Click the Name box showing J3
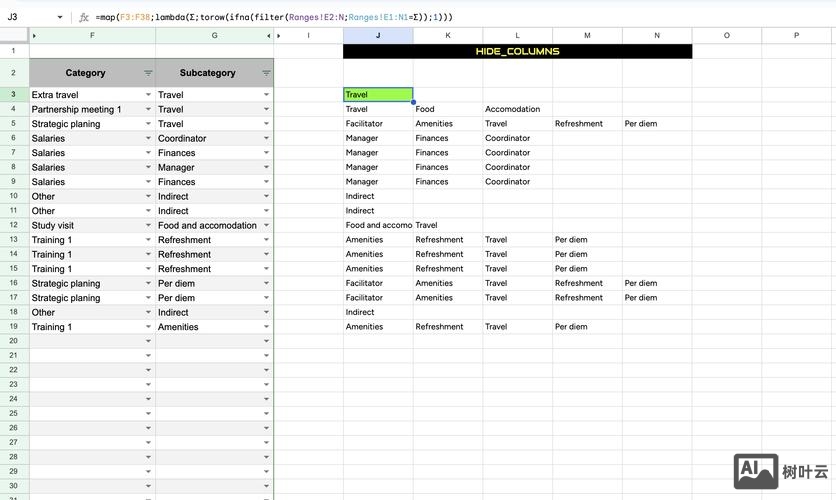836x500 pixels. pos(25,17)
